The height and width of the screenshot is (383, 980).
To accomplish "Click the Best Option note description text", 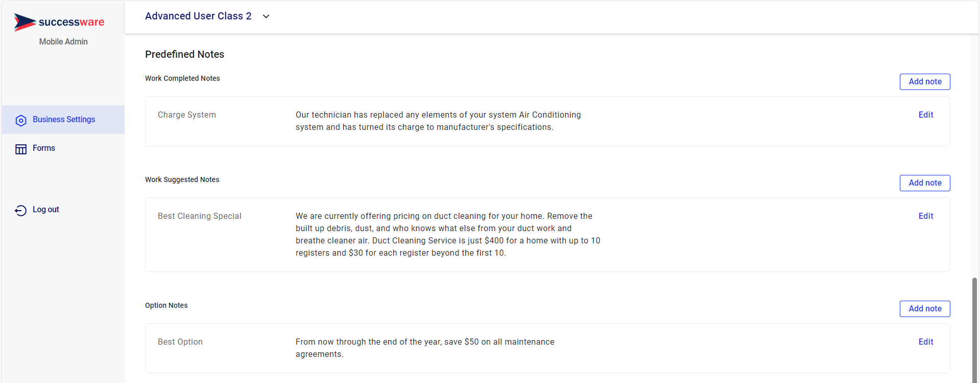I will (425, 348).
